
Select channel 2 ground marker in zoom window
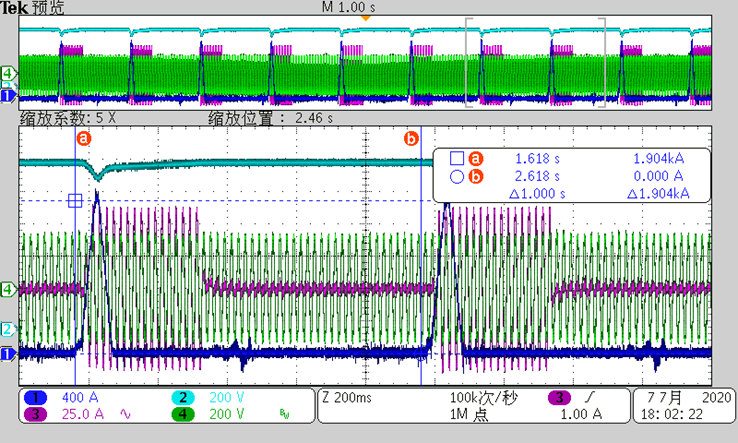[x=8, y=329]
